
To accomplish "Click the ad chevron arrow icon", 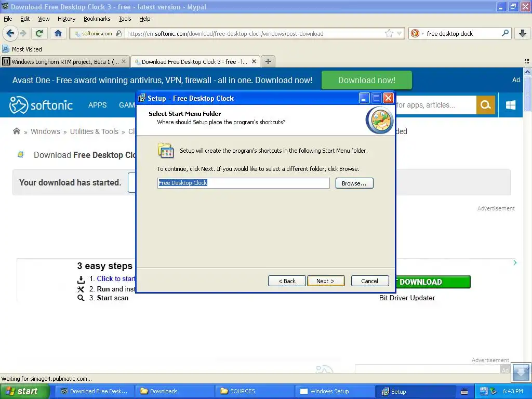I will (515, 262).
